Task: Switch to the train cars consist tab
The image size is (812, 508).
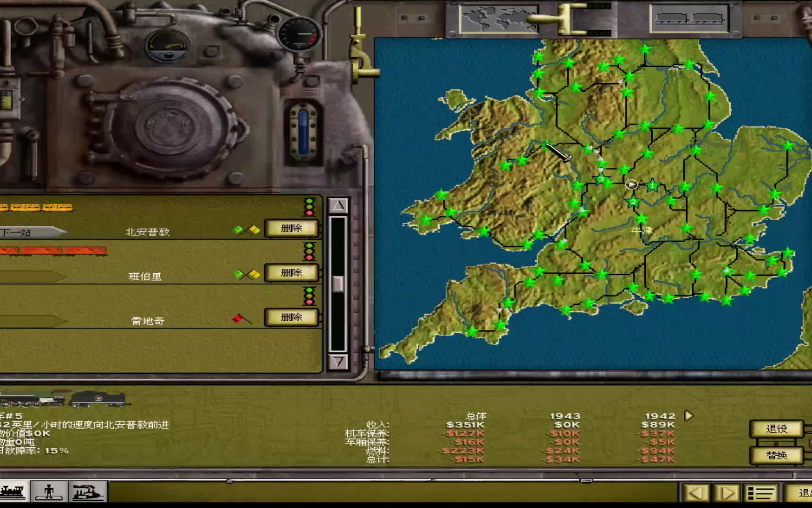Action: tap(689, 18)
